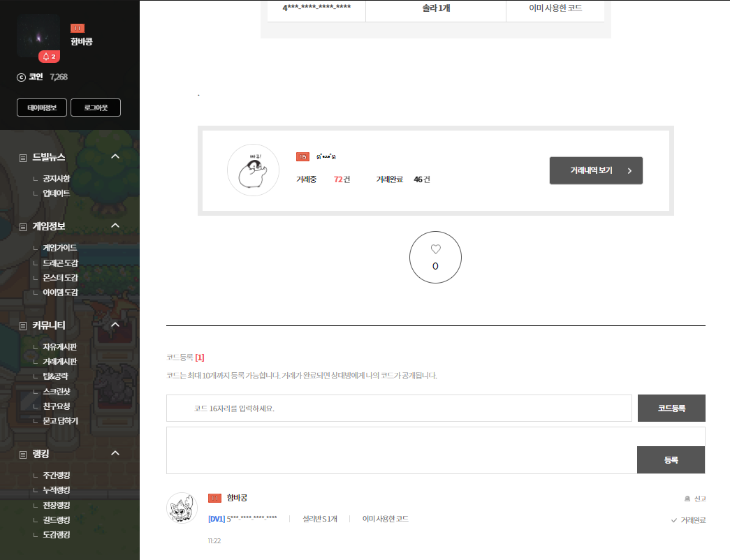Click the coin balance icon
Screen dimensions: 730x560
pyautogui.click(x=21, y=77)
